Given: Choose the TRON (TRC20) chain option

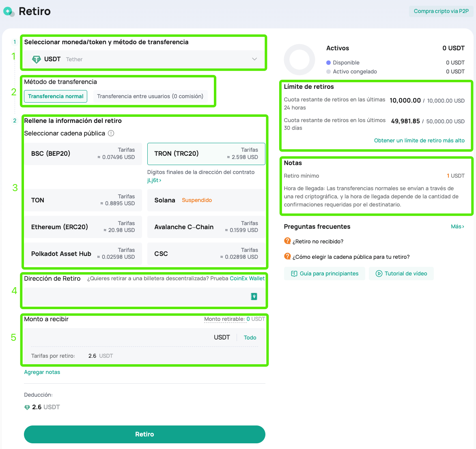Looking at the screenshot, I should pyautogui.click(x=206, y=154).
